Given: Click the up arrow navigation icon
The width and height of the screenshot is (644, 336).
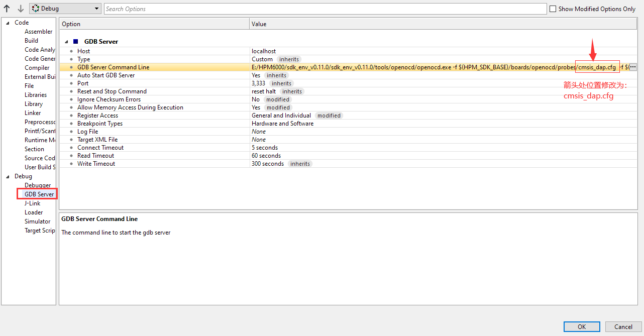Looking at the screenshot, I should pos(7,9).
